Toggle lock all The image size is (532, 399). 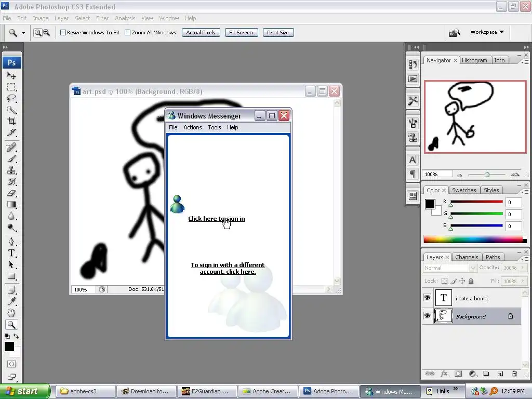coord(471,281)
